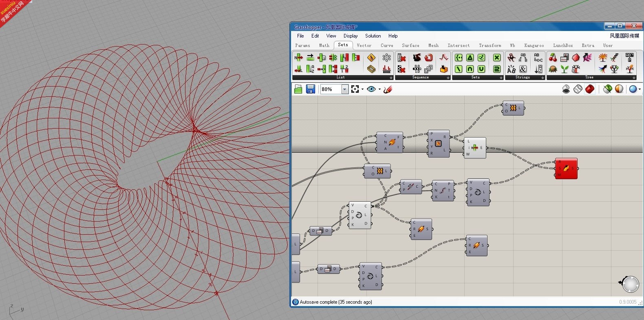Expand the Zoom Extents options arrow
Image resolution: width=644 pixels, height=320 pixels.
point(362,89)
